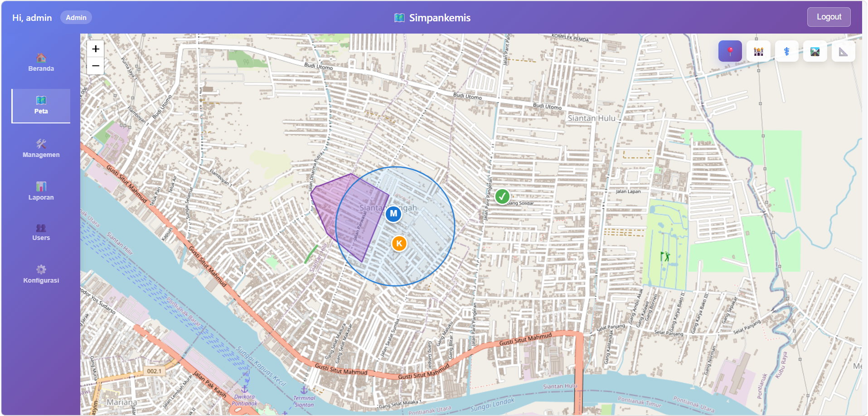
Task: Select the mosque layer button
Action: [x=758, y=51]
